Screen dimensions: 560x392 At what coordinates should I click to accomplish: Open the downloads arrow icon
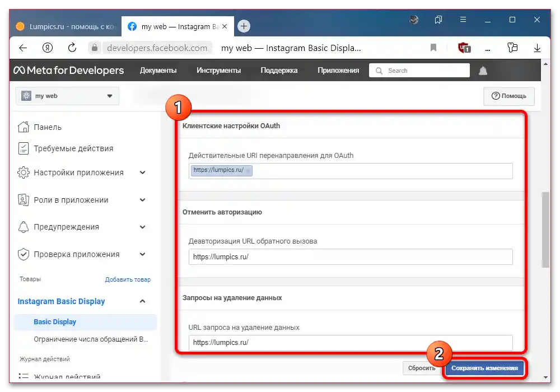537,48
